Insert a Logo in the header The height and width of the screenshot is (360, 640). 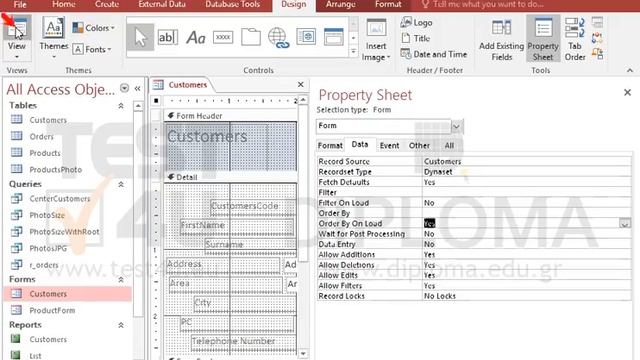click(416, 22)
